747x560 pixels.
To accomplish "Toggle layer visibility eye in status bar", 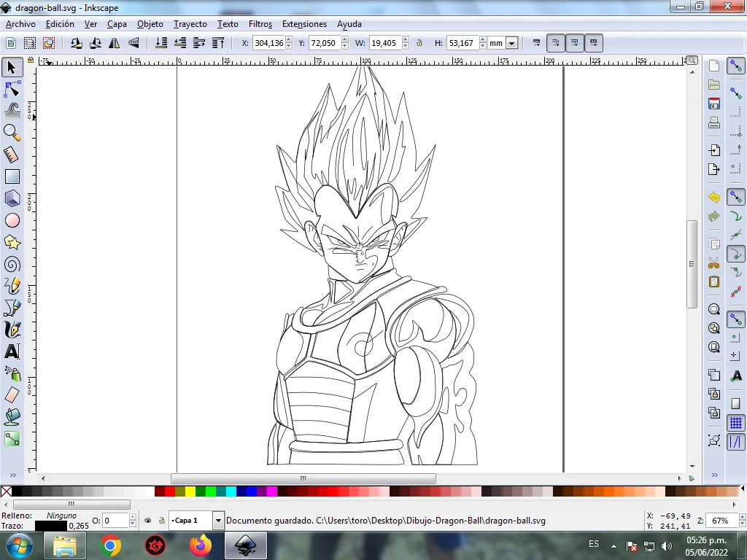I will tap(147, 521).
